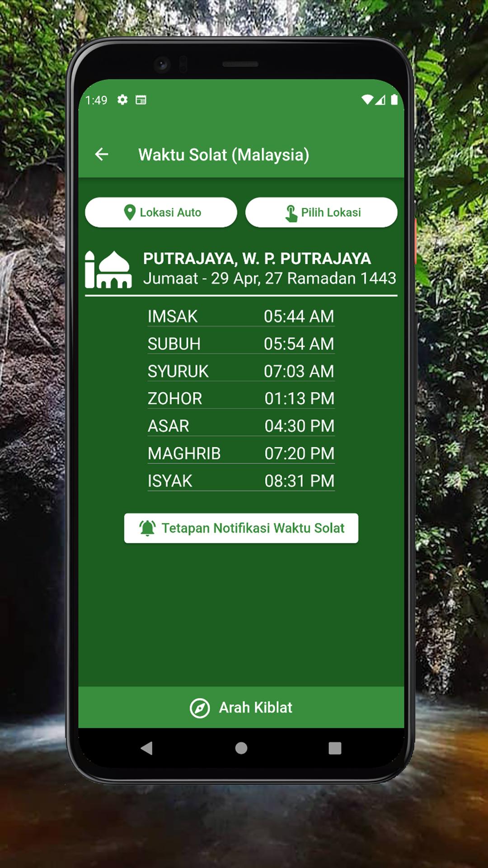Open Arah Kiblat bottom bar
The width and height of the screenshot is (488, 868).
[241, 708]
